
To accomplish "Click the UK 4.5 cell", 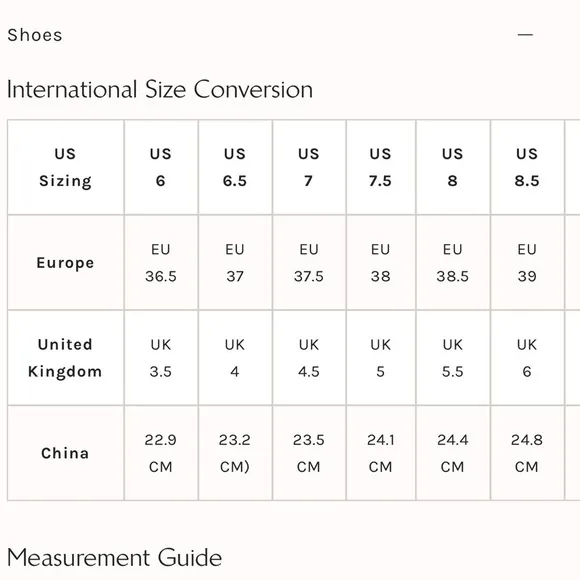I will [309, 358].
